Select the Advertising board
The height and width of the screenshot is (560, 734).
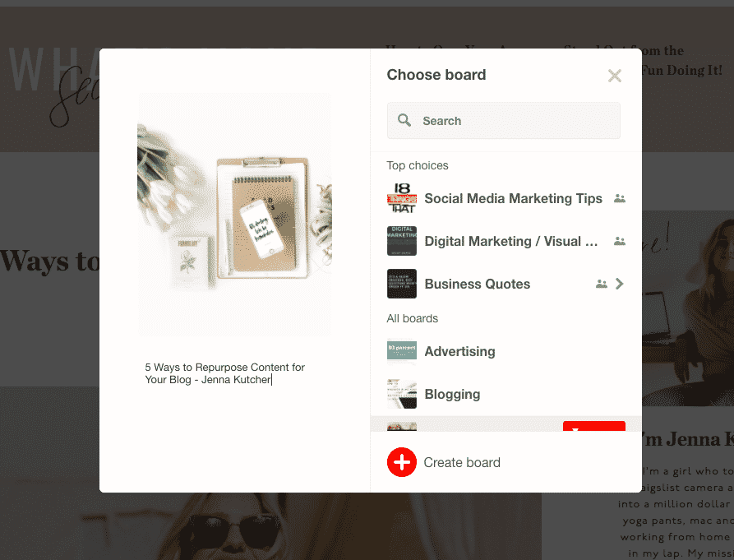[506, 351]
